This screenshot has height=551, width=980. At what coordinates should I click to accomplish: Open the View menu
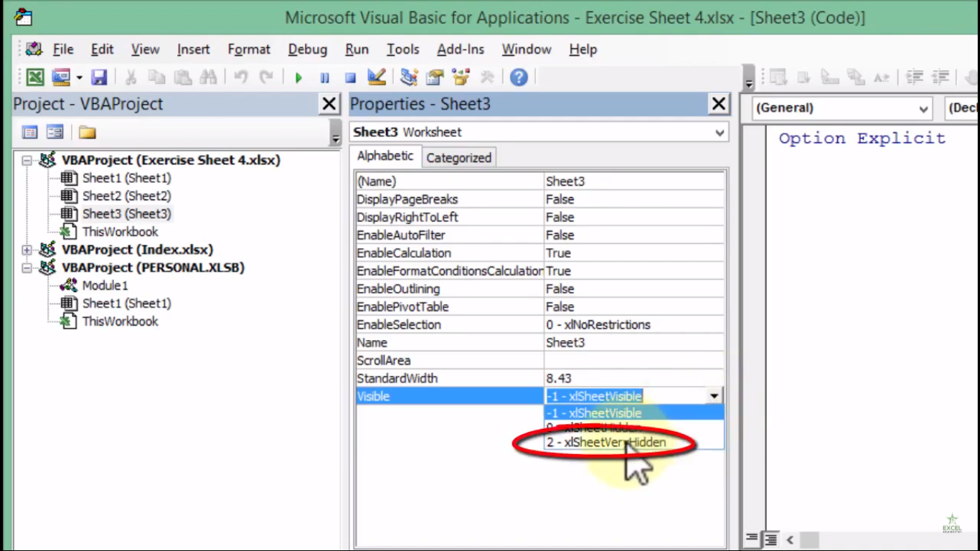pyautogui.click(x=145, y=50)
